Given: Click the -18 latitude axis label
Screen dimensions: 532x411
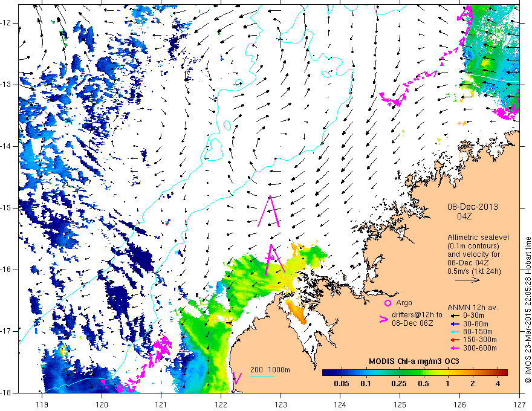Looking at the screenshot, I should click(7, 393).
